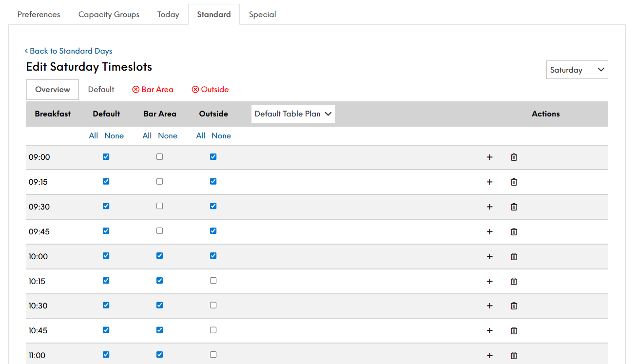
Task: Go to the Preferences tab
Action: (38, 14)
